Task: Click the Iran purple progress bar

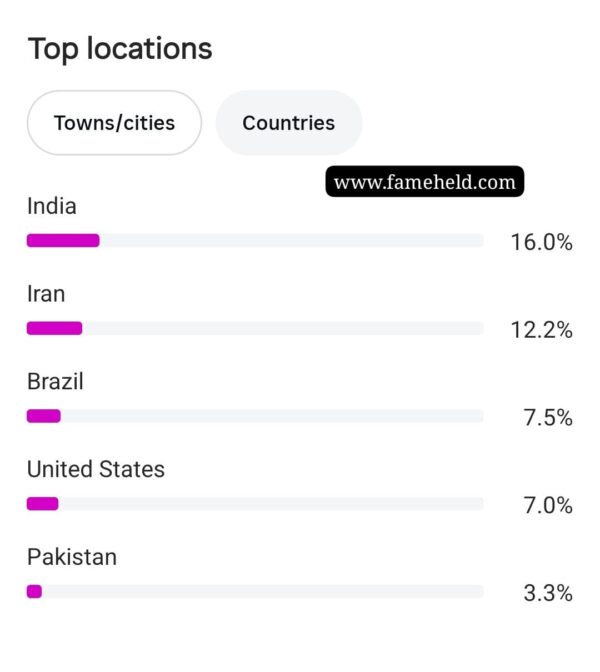Action: click(54, 328)
